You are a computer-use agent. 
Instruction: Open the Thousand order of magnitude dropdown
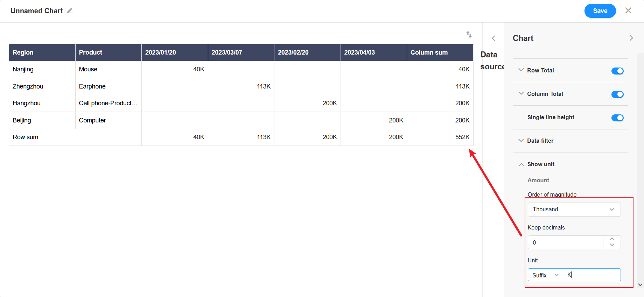(574, 210)
